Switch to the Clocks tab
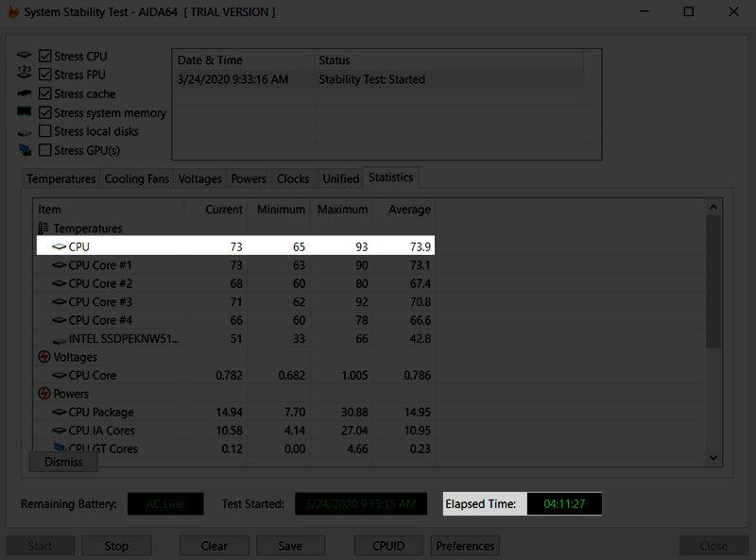The width and height of the screenshot is (756, 560). 293,178
